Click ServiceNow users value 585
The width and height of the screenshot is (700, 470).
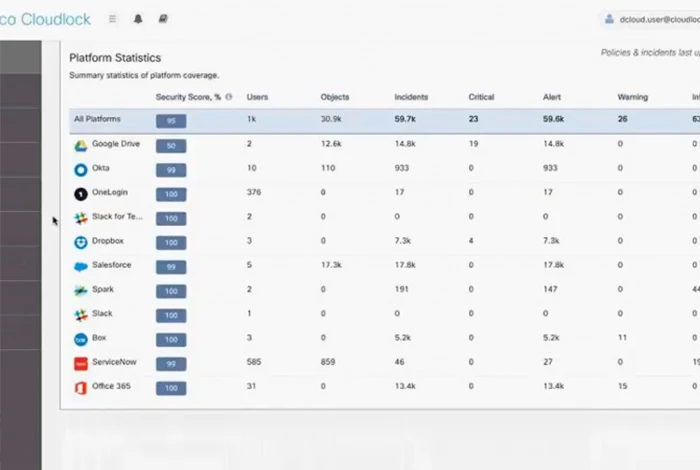(x=254, y=362)
